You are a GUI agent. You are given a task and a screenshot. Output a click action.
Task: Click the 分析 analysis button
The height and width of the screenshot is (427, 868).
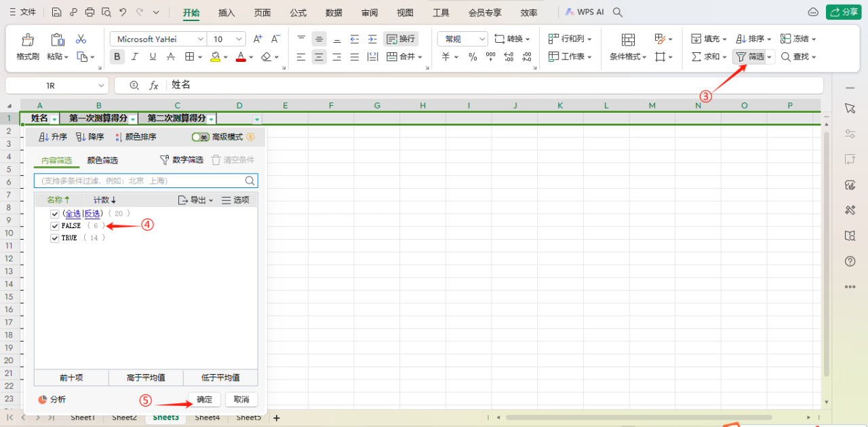coord(52,400)
